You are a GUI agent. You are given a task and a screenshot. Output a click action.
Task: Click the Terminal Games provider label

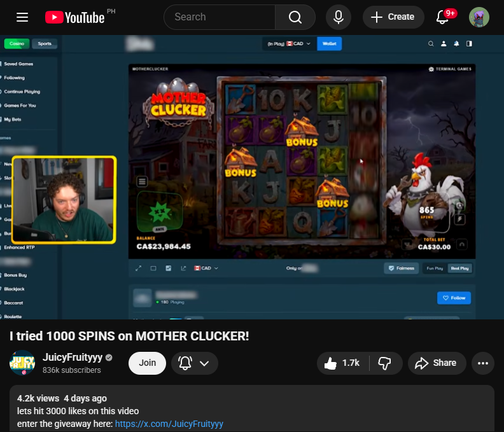(450, 69)
